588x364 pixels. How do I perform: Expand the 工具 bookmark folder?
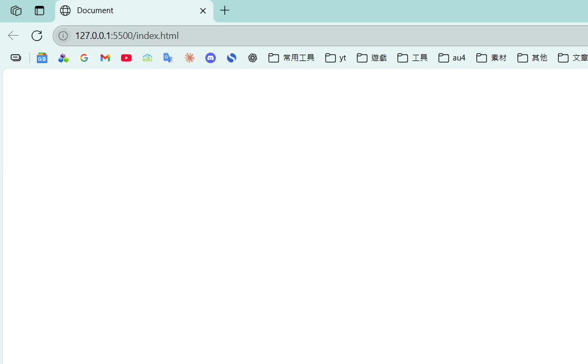(413, 58)
